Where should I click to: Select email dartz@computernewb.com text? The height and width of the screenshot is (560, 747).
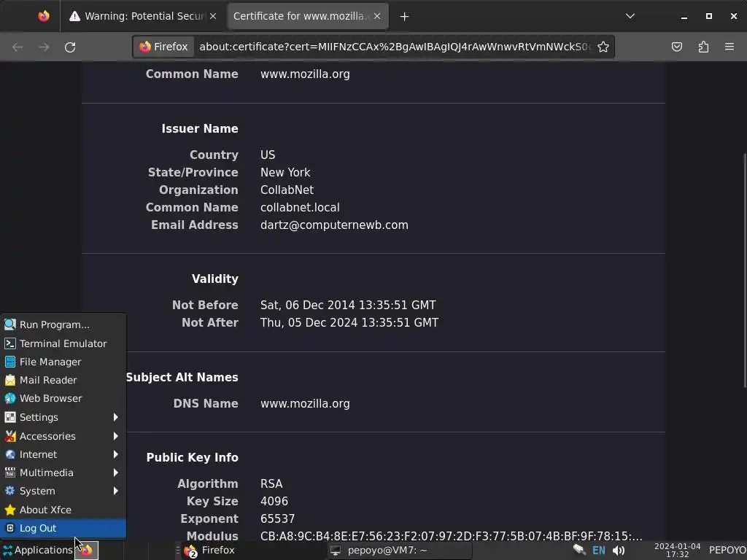tap(334, 225)
